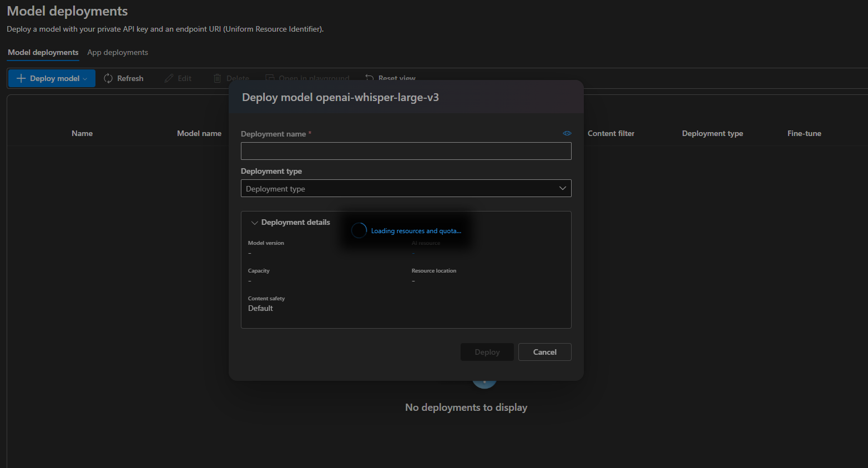This screenshot has width=868, height=468.
Task: Click the Refresh circular arrow icon
Action: [108, 78]
